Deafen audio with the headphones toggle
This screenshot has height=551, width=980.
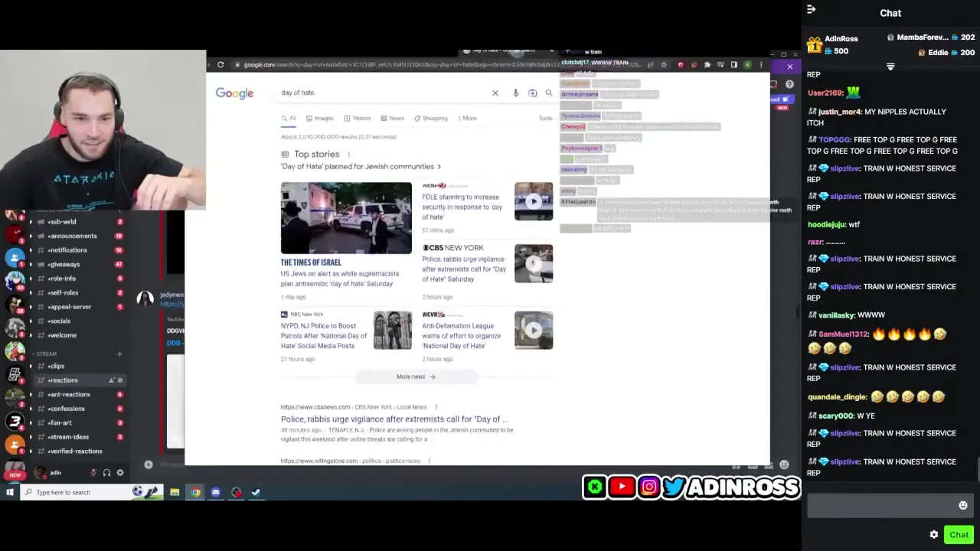pos(106,472)
